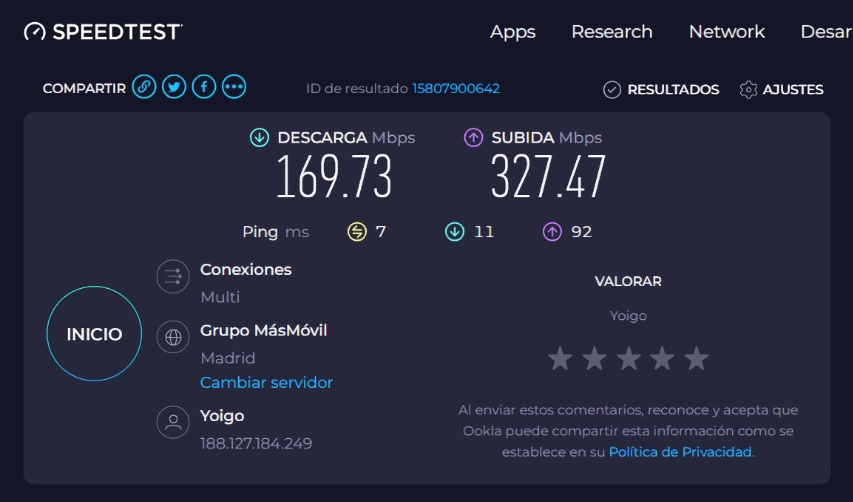Copy the result link via chain icon
This screenshot has height=502, width=853.
coord(144,86)
